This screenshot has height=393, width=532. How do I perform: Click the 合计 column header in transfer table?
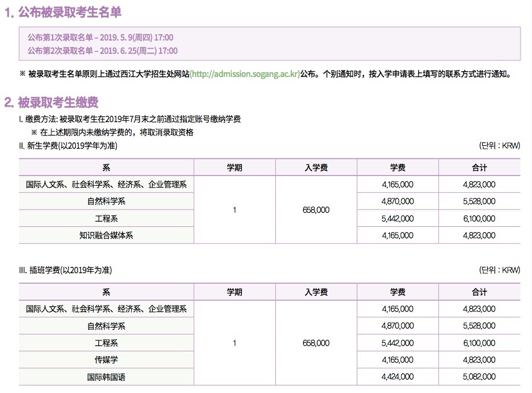point(479,292)
